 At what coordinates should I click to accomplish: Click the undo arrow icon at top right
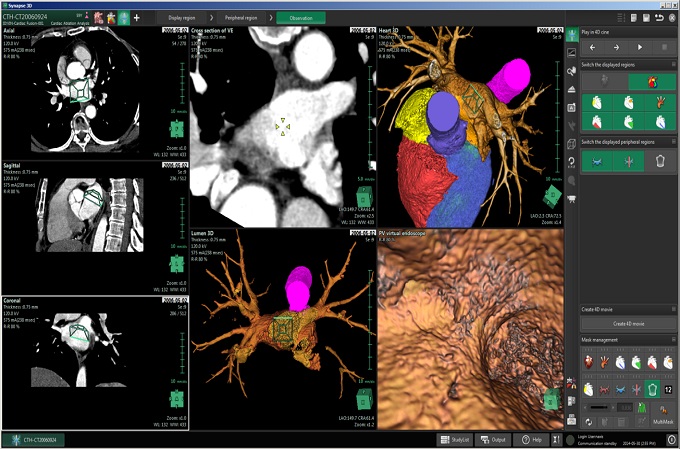659,18
